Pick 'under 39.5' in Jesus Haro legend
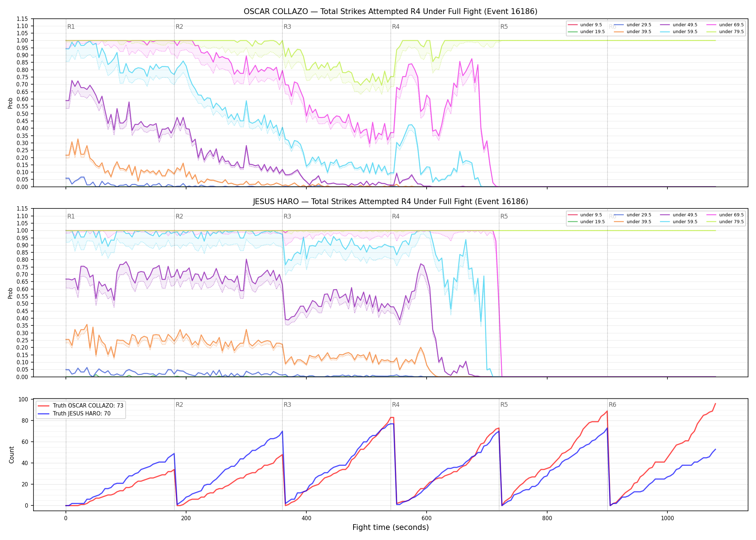 (633, 222)
